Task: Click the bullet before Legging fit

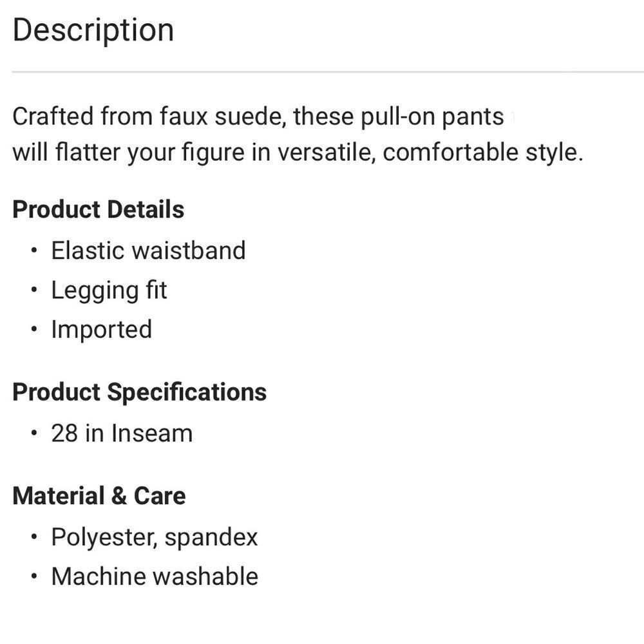Action: click(x=34, y=290)
